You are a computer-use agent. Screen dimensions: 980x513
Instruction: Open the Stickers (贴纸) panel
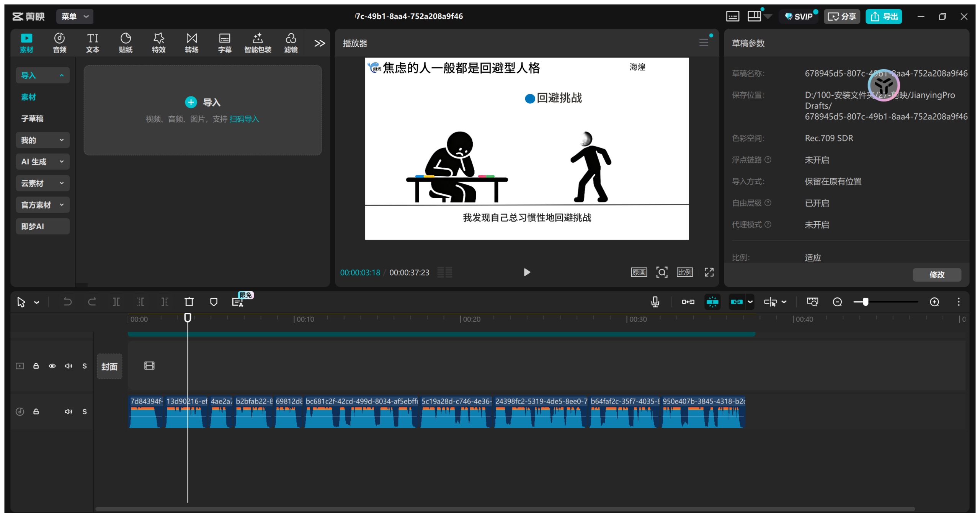126,43
